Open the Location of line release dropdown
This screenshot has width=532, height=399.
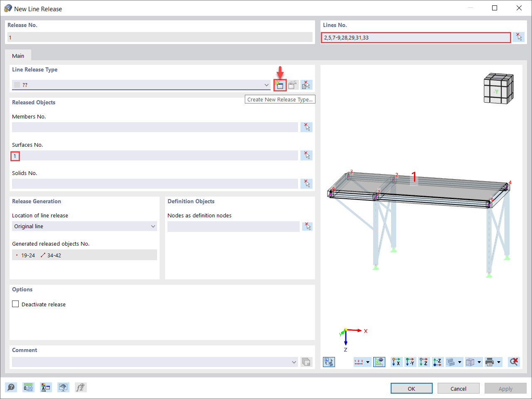point(153,226)
